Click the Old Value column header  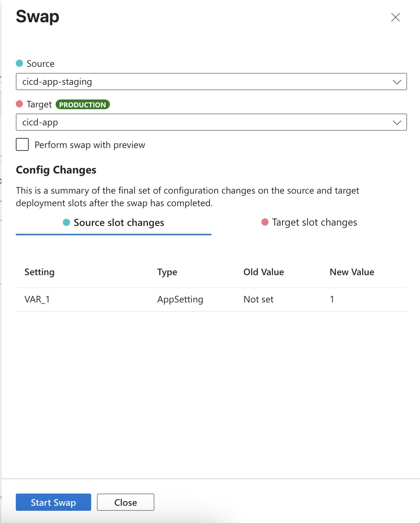click(263, 272)
